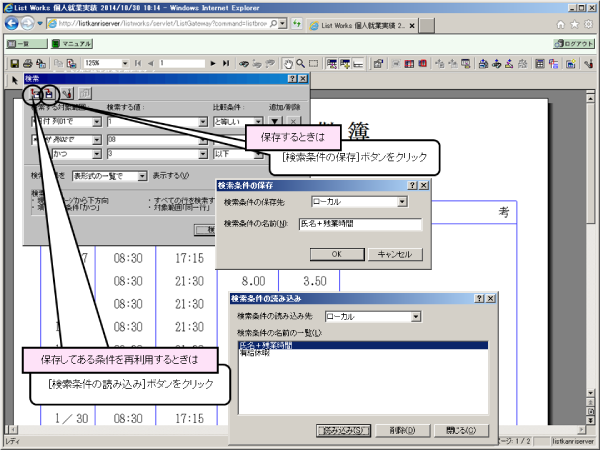This screenshot has height=450, width=600.
Task: Click the browser home icon
Action: (561, 24)
